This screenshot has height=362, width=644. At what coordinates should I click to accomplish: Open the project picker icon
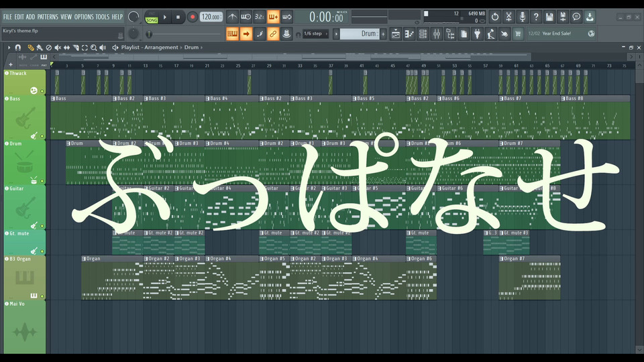464,34
